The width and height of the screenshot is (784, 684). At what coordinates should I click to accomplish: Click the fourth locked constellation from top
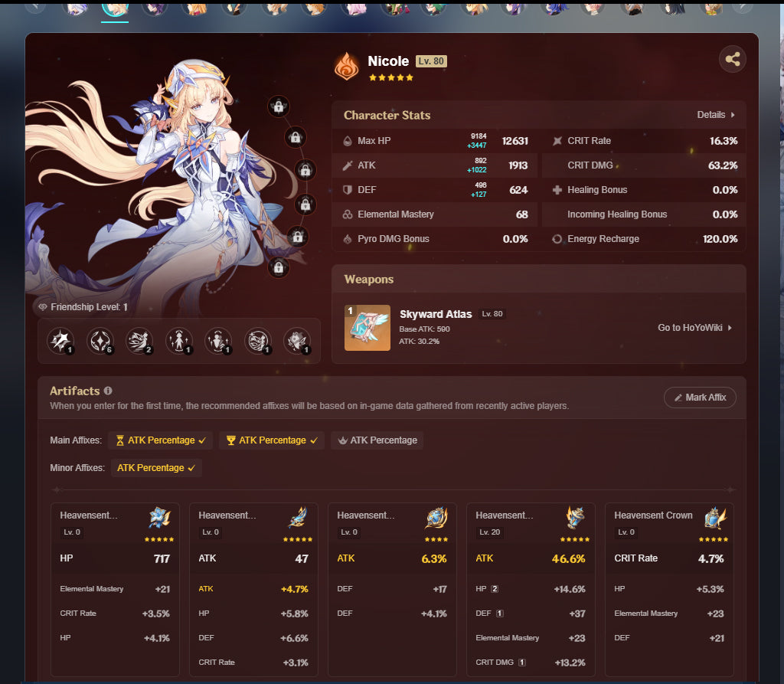[x=305, y=205]
